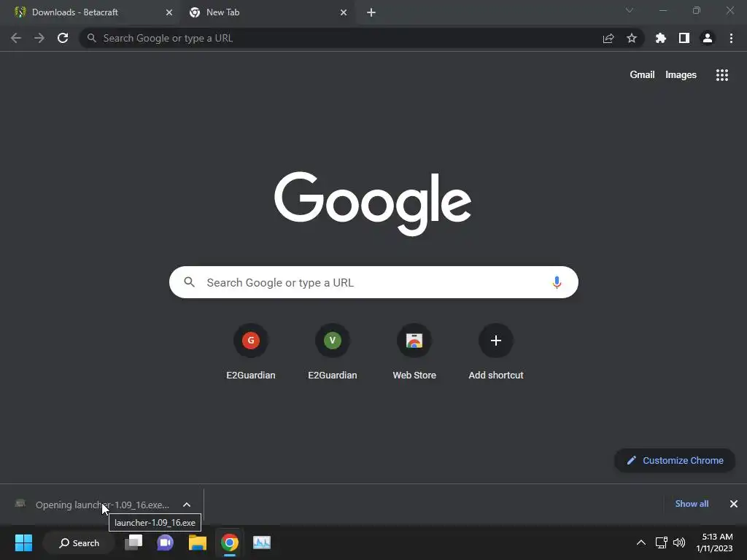Screen dimensions: 747x560
Task: Click the Google logo
Action: (x=373, y=204)
